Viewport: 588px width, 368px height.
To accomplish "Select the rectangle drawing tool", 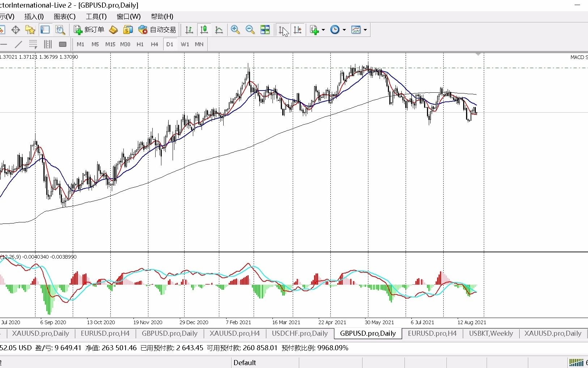I will click(x=63, y=44).
